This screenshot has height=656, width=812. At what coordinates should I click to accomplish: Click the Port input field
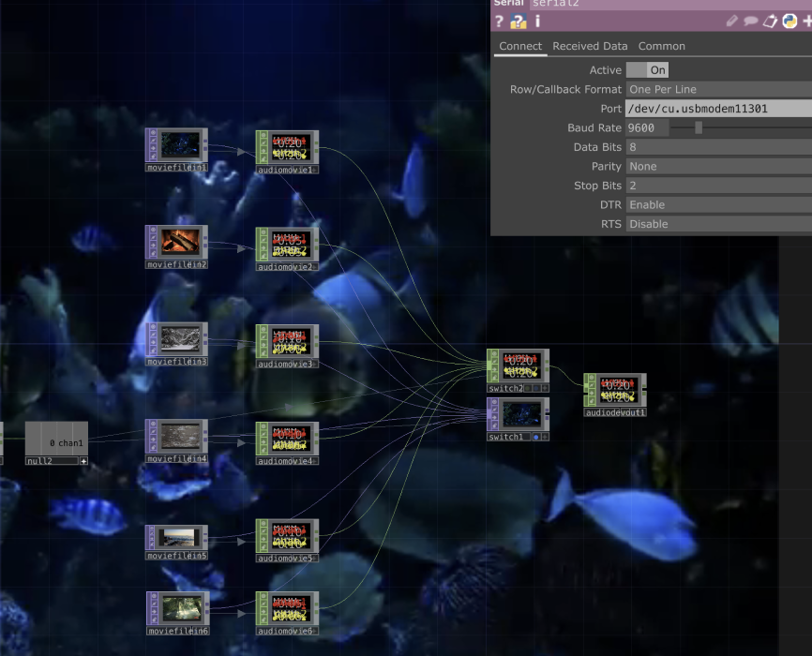[717, 109]
